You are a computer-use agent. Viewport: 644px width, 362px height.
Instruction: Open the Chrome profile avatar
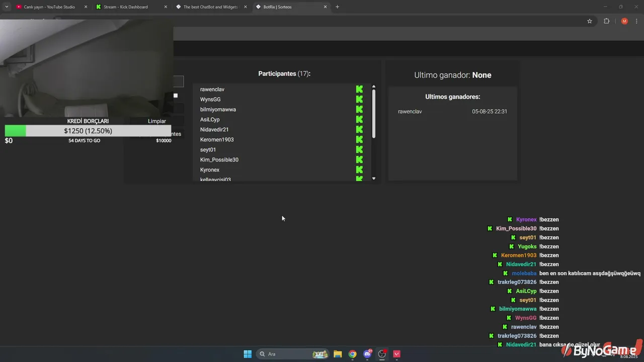(x=624, y=21)
